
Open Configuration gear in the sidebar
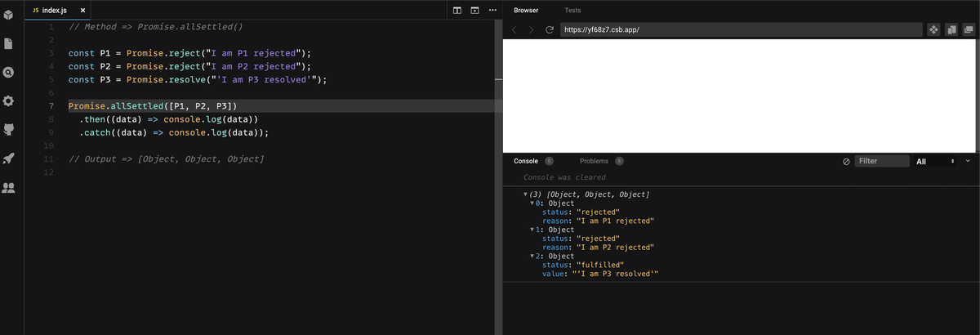click(x=9, y=101)
